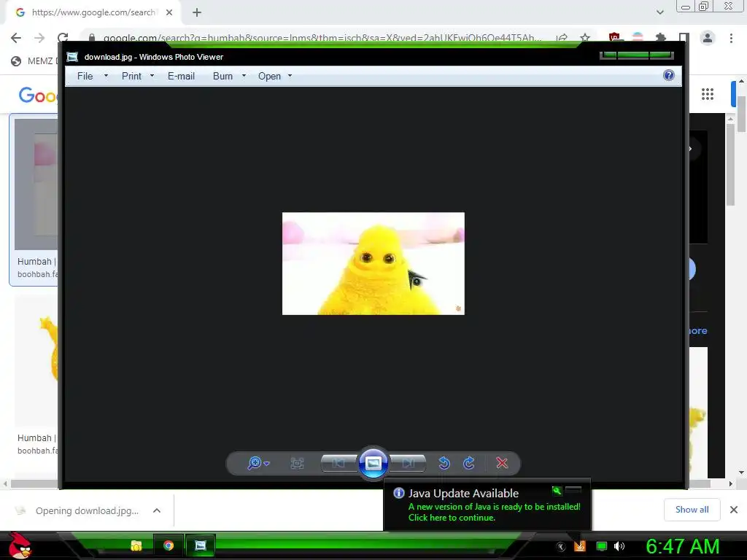Open the Print menu
747x560 pixels.
(x=131, y=76)
